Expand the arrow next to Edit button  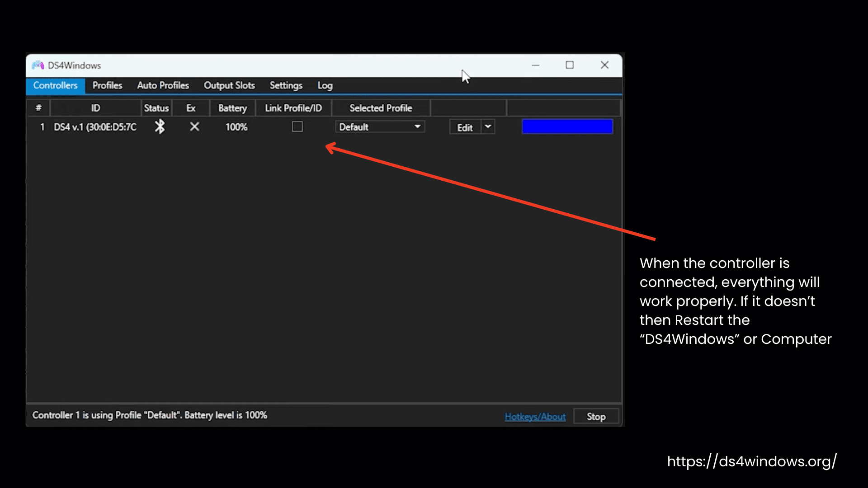488,127
